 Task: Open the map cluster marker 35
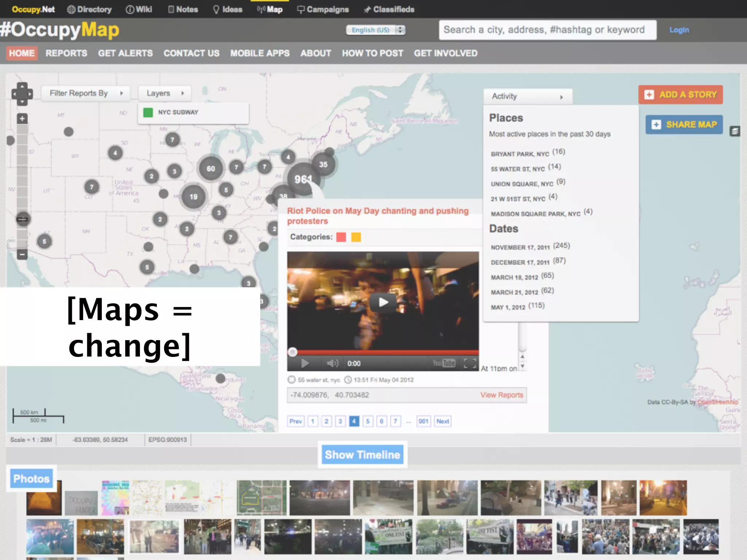[323, 164]
